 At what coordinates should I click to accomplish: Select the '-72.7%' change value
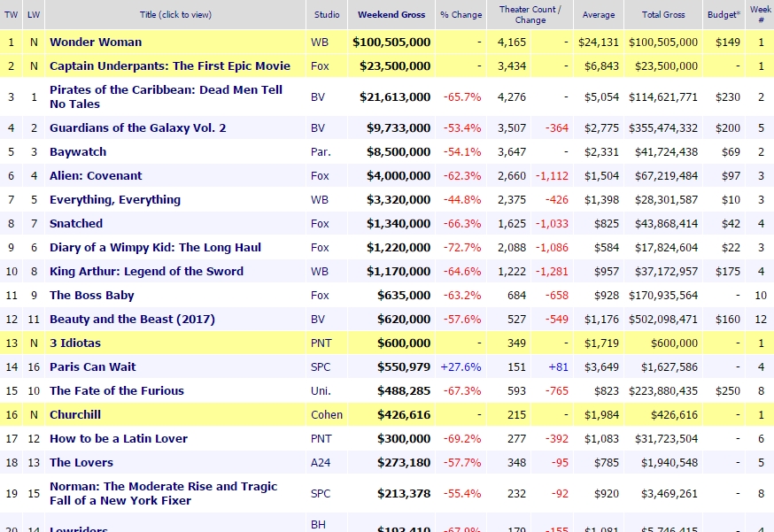pyautogui.click(x=462, y=247)
